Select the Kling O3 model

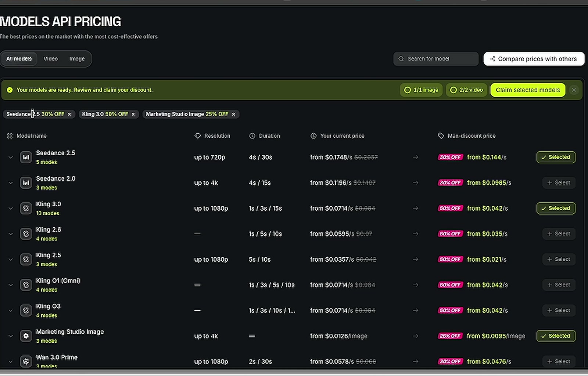point(559,310)
